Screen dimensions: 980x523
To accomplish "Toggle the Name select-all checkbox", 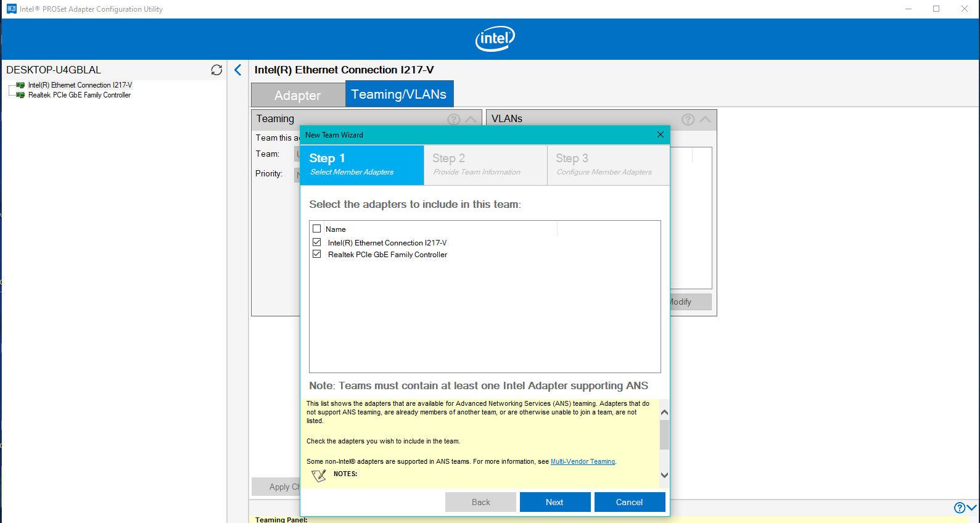I will click(x=317, y=229).
